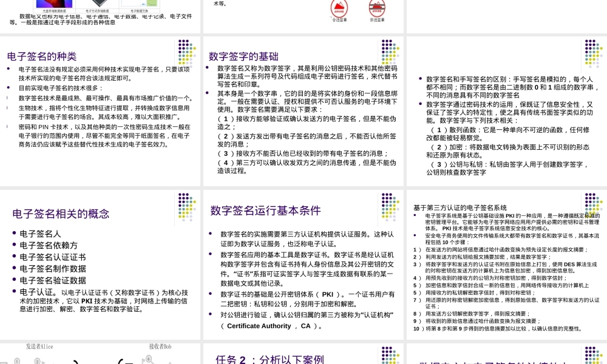Click item (2) 加密 text
The height and width of the screenshot is (364, 607).
pos(508,151)
